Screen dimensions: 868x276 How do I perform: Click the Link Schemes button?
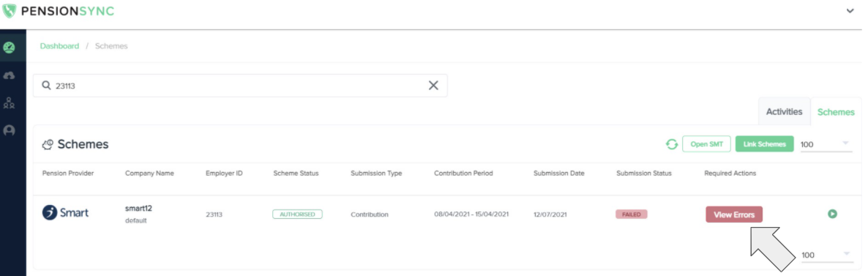(x=765, y=144)
